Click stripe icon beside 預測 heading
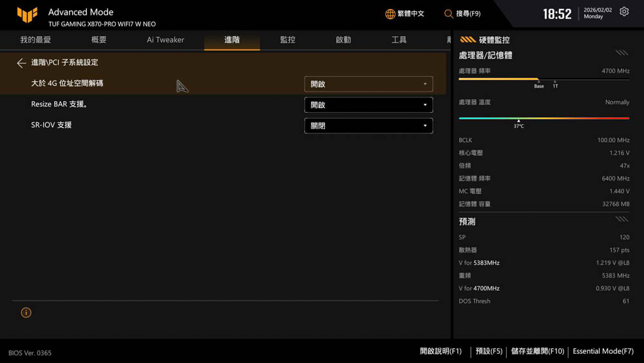Viewport: 644px width, 363px height. 621,219
